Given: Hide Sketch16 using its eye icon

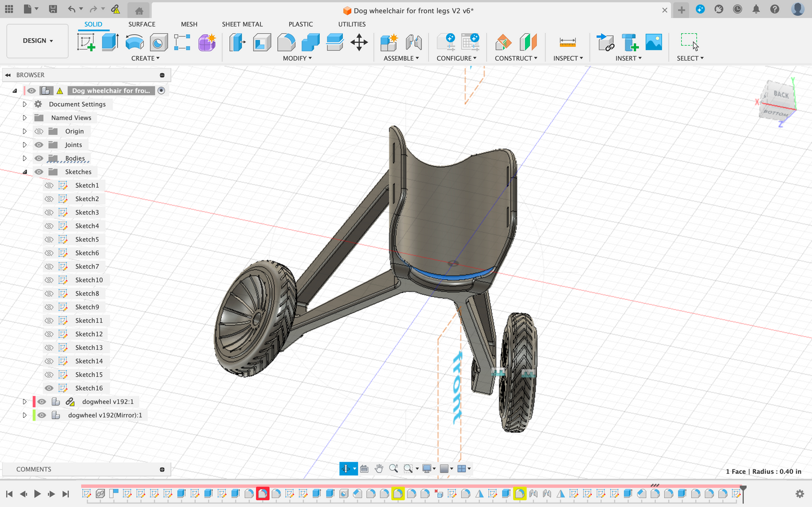Looking at the screenshot, I should (x=49, y=388).
